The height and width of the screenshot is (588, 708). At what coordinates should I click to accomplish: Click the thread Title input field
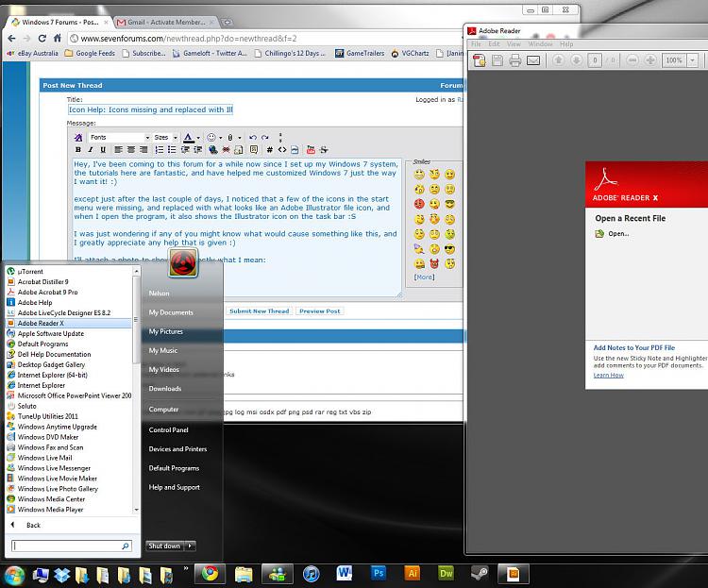150,109
